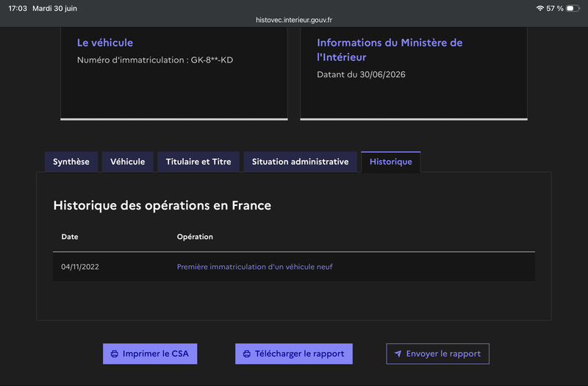
Task: Tap the battery indicator icon
Action: [x=573, y=8]
